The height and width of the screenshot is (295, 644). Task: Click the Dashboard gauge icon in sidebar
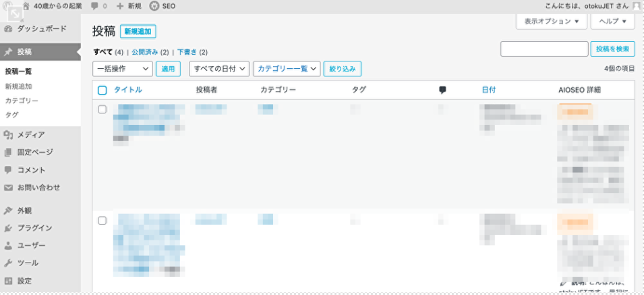coord(8,29)
